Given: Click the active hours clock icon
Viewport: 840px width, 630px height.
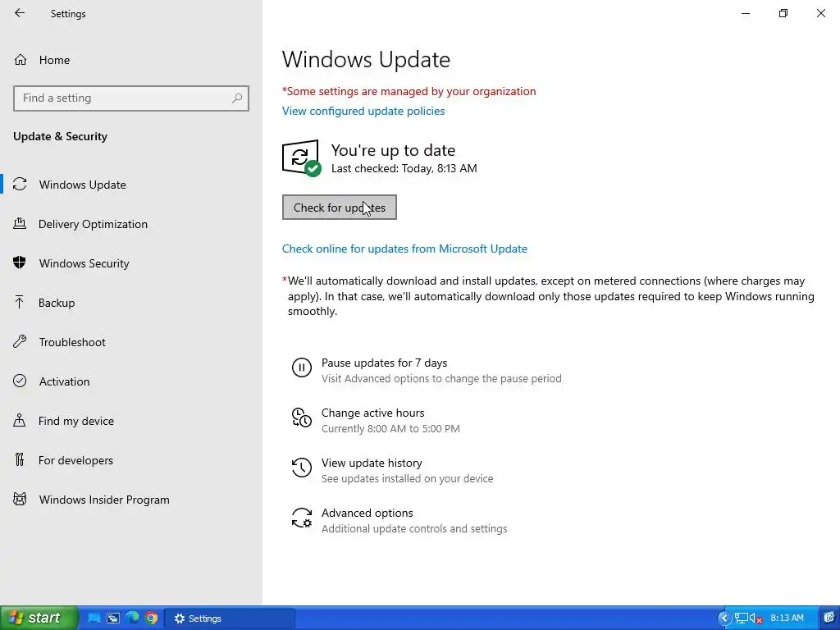Looking at the screenshot, I should pyautogui.click(x=302, y=418).
